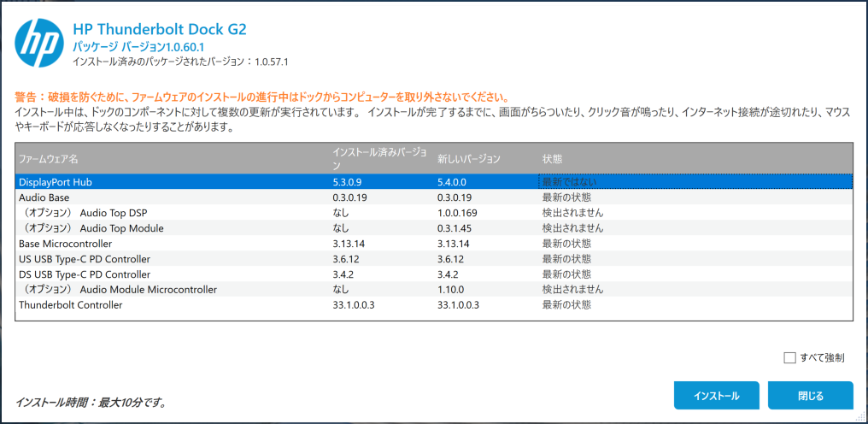Click new version 5.4.0.0 cell
Viewport: 868px width, 424px height.
coord(452,182)
